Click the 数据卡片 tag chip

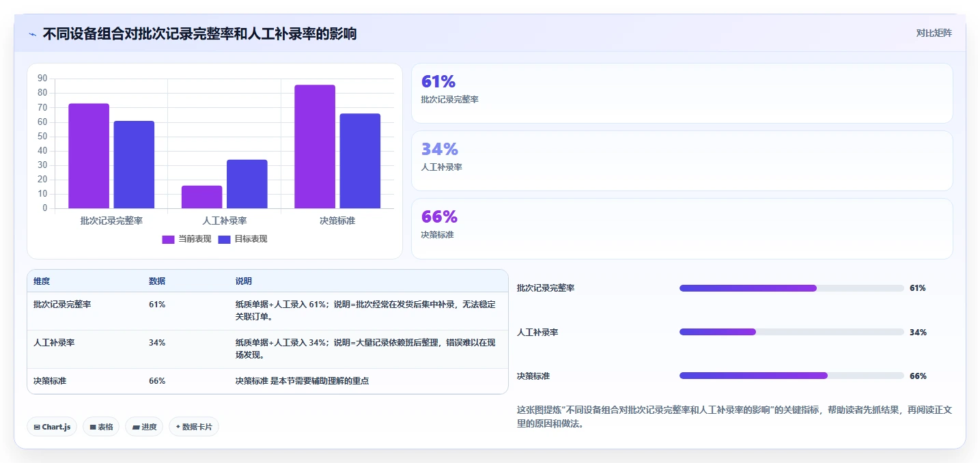(x=194, y=427)
